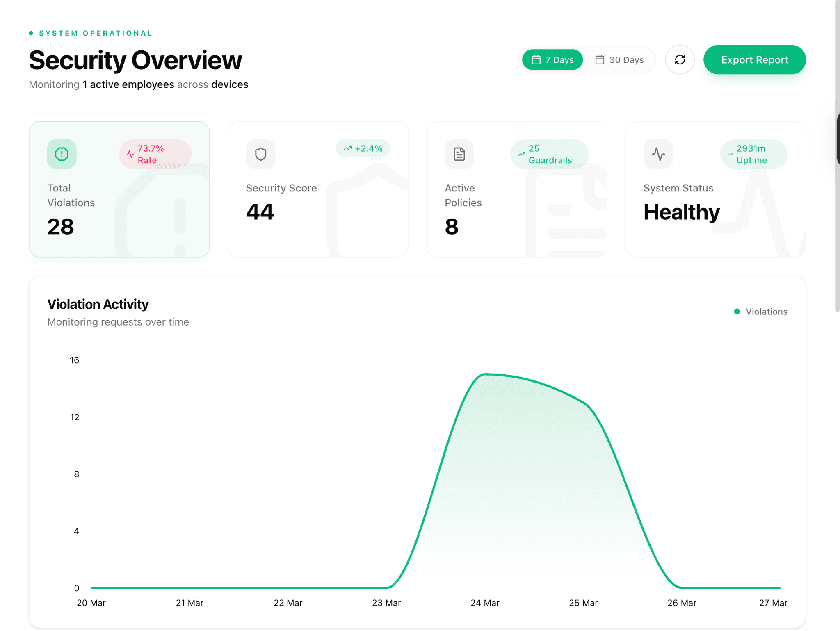The image size is (840, 631).
Task: Click the 26 Mar x-axis label
Action: click(682, 603)
